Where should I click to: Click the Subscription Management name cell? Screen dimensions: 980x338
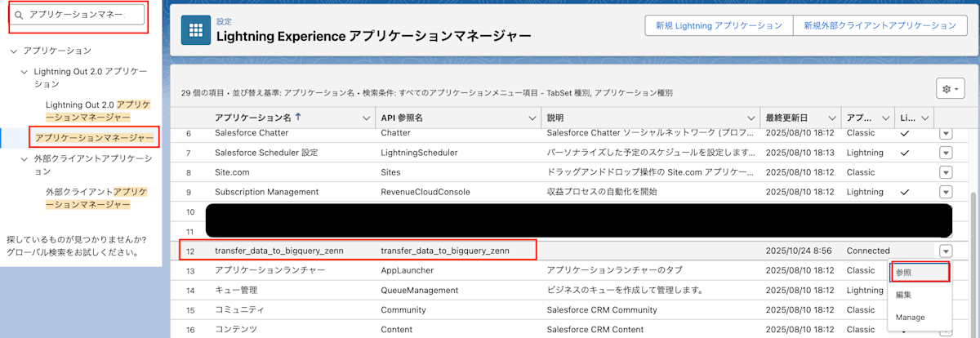tap(266, 192)
